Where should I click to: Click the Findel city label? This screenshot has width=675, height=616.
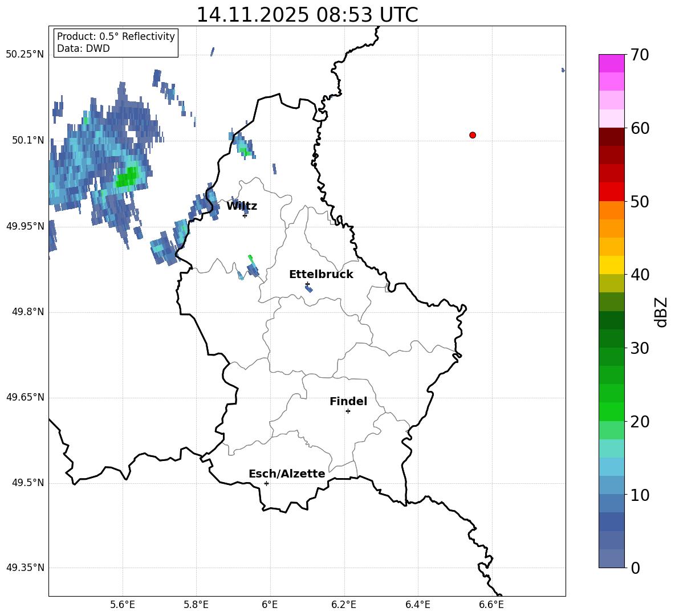pos(348,401)
